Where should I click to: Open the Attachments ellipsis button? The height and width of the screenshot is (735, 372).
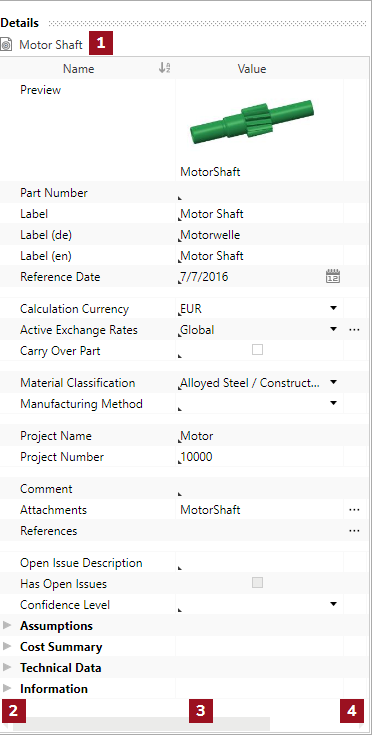[354, 510]
